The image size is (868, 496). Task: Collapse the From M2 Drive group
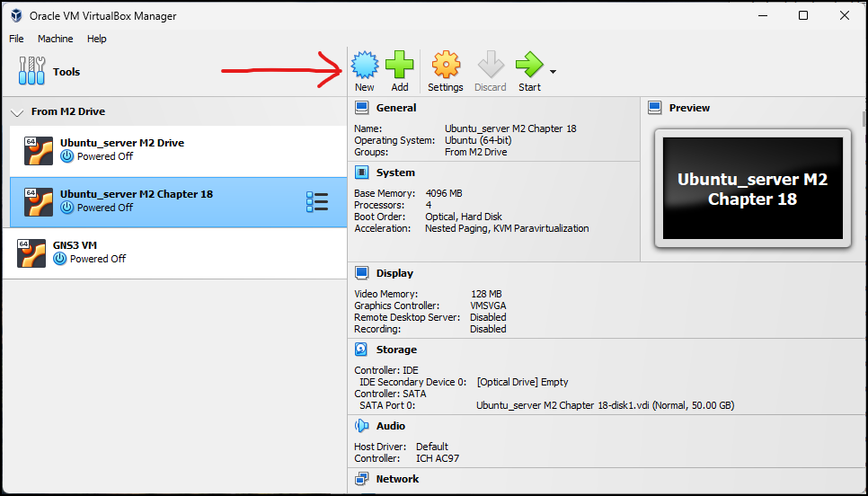coord(17,112)
